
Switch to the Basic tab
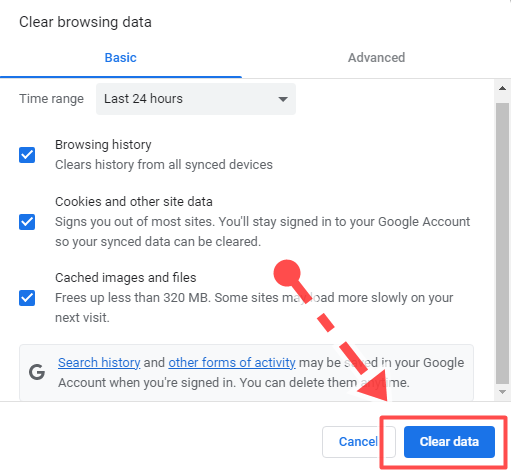121,58
